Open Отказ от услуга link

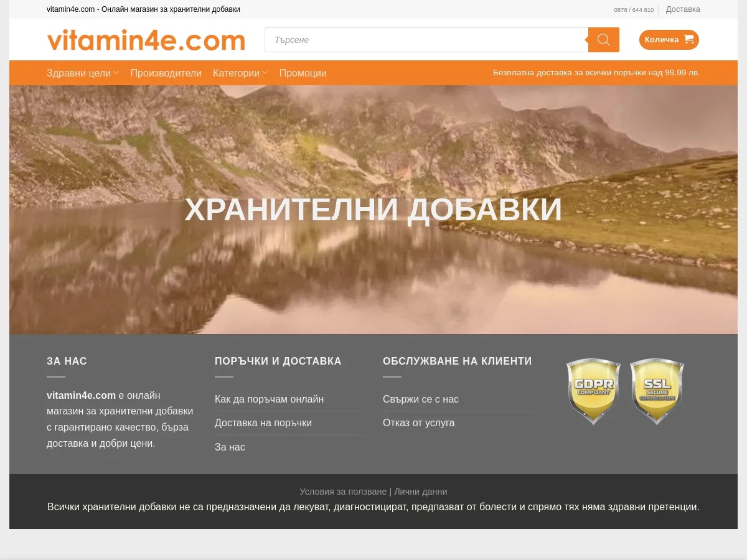pyautogui.click(x=418, y=423)
